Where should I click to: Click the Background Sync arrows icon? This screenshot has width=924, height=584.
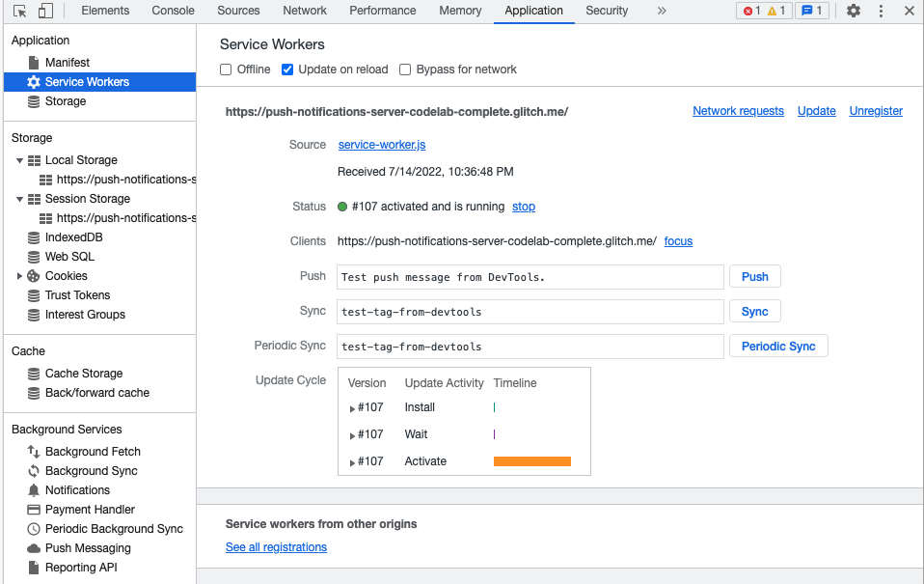point(34,471)
